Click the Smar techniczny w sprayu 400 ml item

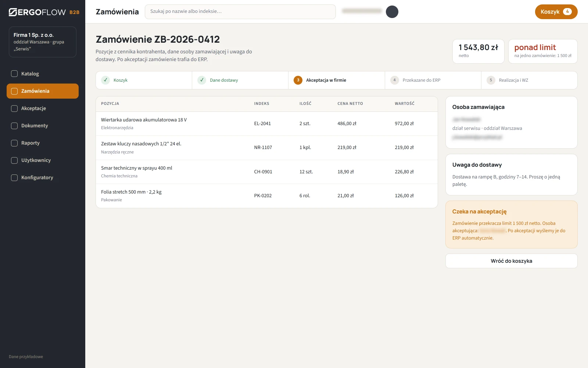pos(137,168)
